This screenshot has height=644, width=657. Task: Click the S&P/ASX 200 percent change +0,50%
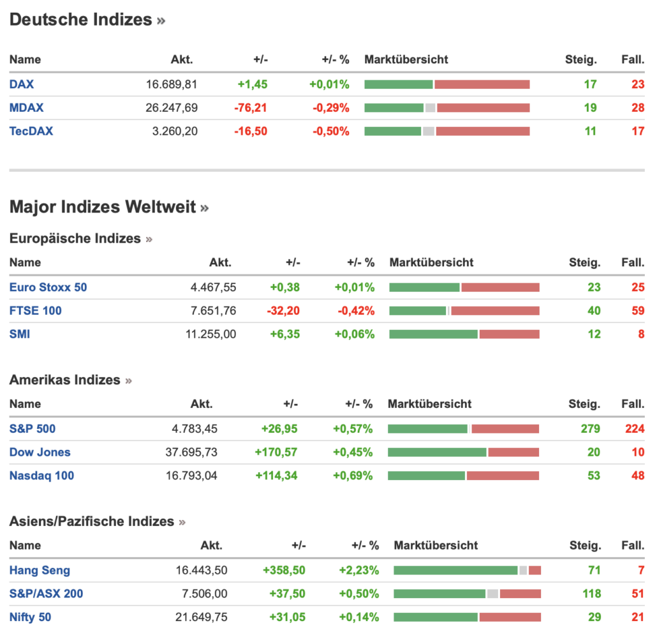coord(359,594)
